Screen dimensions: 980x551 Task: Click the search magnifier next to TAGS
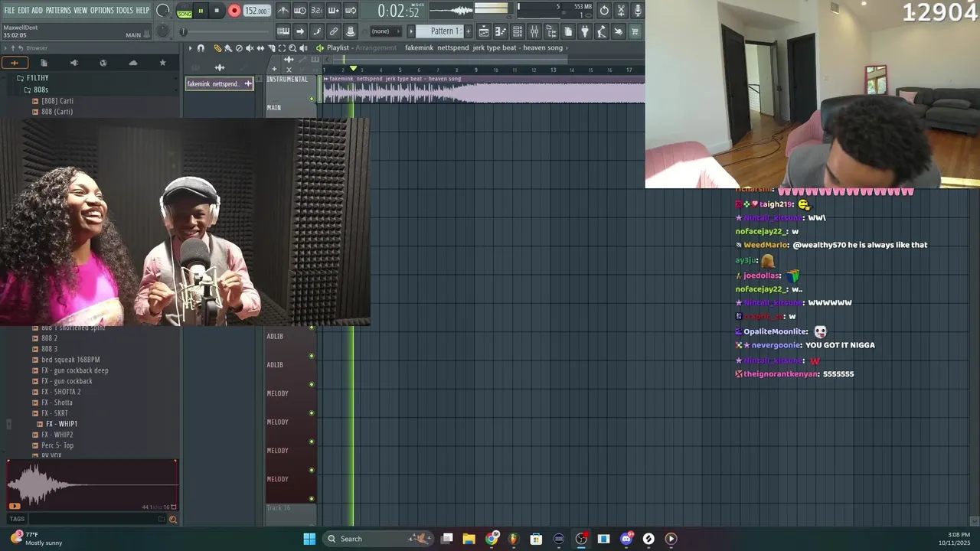coord(172,519)
